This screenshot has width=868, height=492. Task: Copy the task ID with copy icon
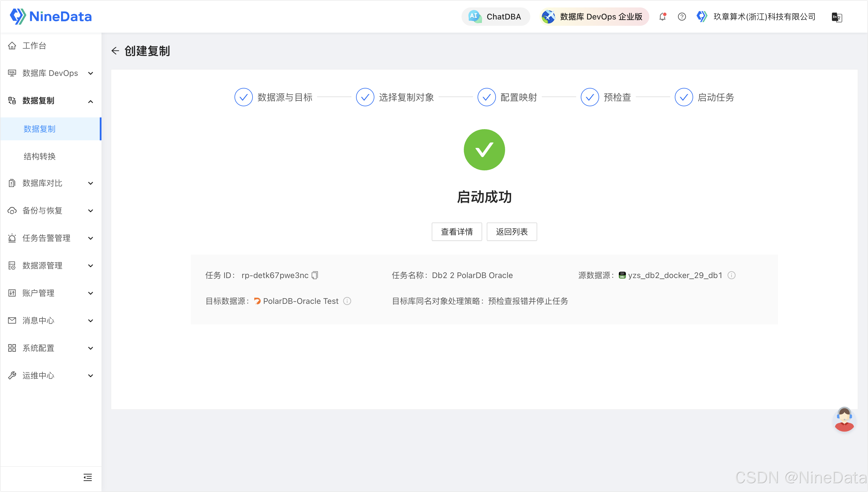[315, 275]
